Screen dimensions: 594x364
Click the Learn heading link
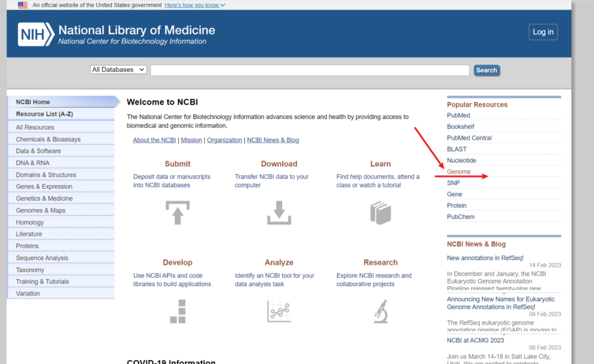coord(381,164)
